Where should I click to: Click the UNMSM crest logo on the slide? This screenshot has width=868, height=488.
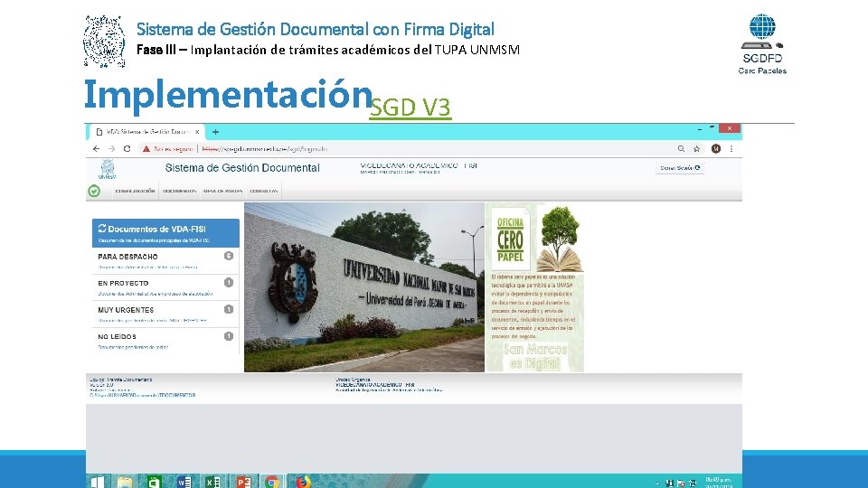(x=104, y=42)
